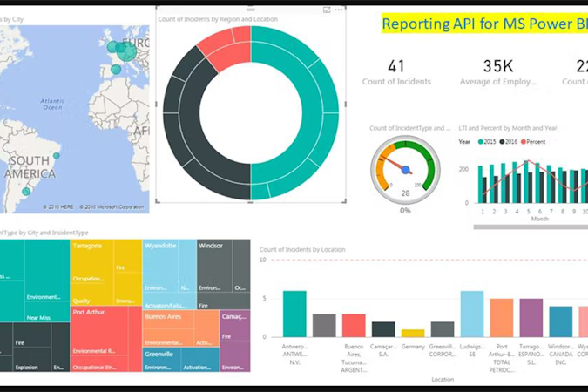Click the Count of Incidents by Location title
588x392 pixels.
click(302, 249)
